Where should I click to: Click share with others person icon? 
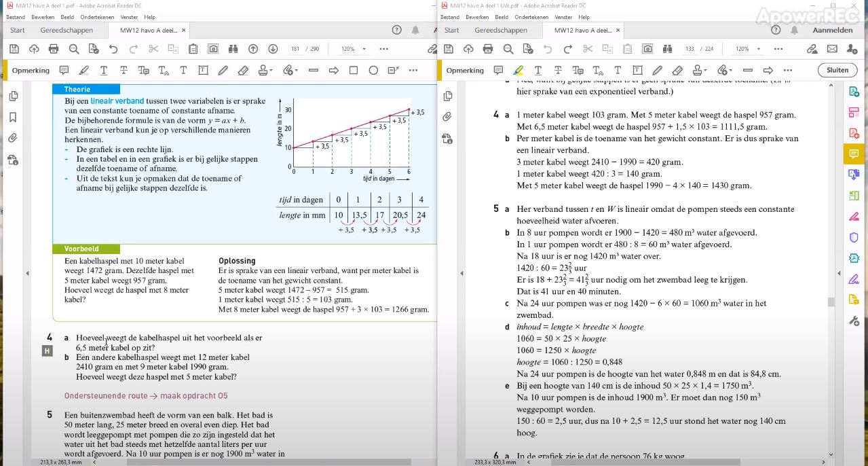coord(852,49)
